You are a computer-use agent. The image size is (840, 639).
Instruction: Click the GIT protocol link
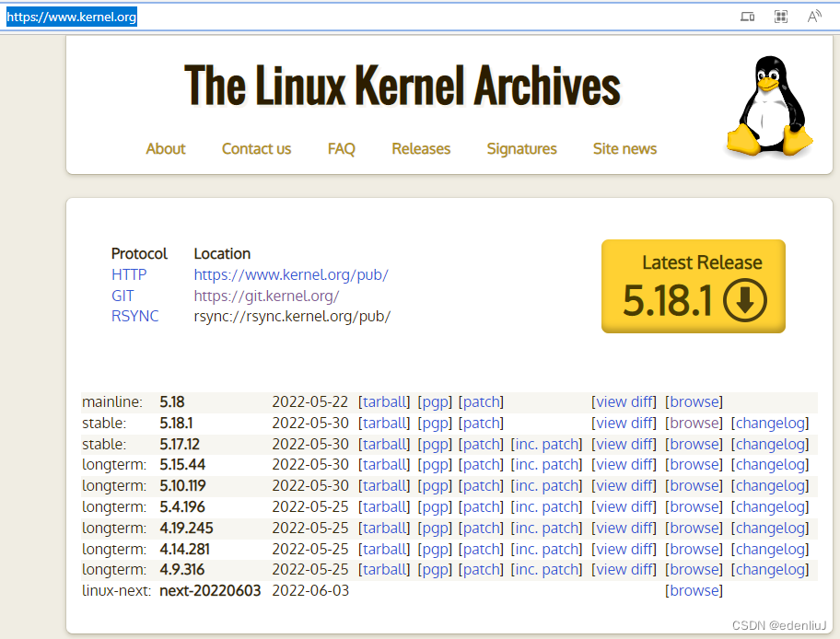pos(122,296)
